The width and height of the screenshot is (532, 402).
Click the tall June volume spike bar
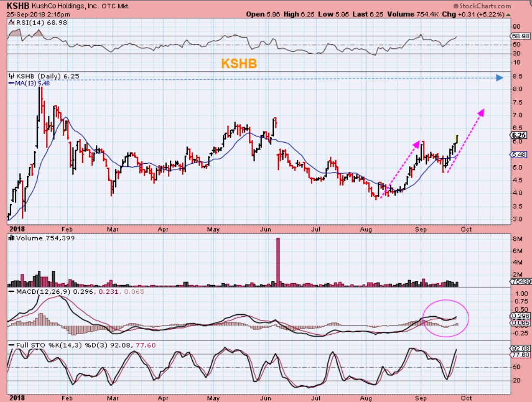tap(278, 262)
